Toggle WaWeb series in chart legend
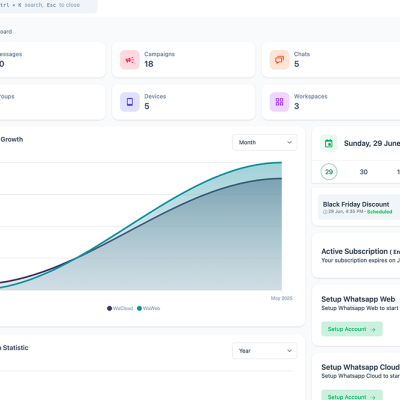The image size is (400, 400). (x=149, y=308)
